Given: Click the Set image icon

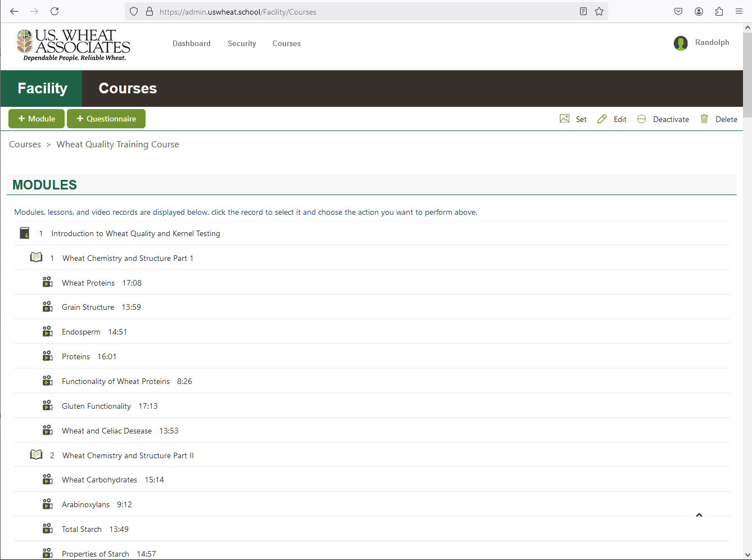Looking at the screenshot, I should pos(564,119).
